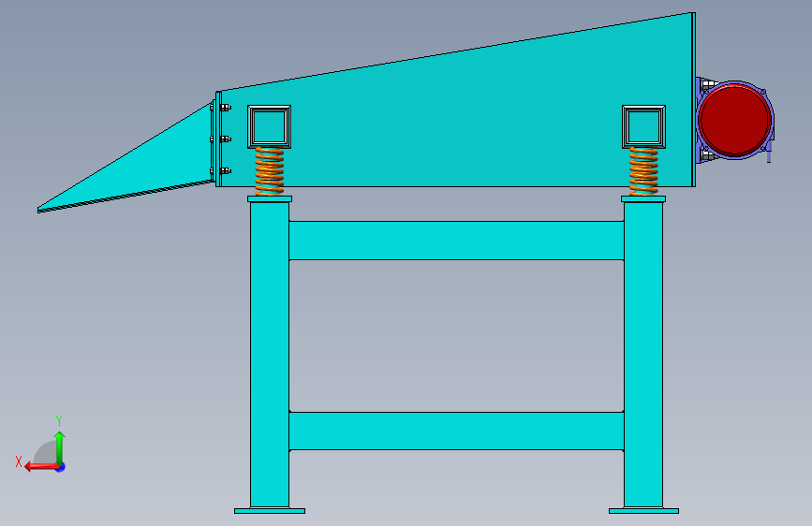Screen dimensions: 812x526
Task: Select the middle flange bolt on the chute
Action: click(x=225, y=139)
